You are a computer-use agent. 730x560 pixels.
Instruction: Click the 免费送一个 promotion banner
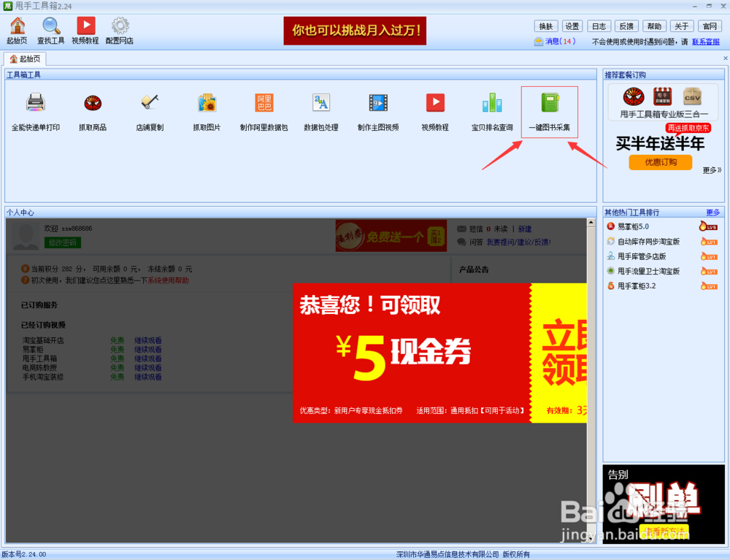click(x=391, y=236)
